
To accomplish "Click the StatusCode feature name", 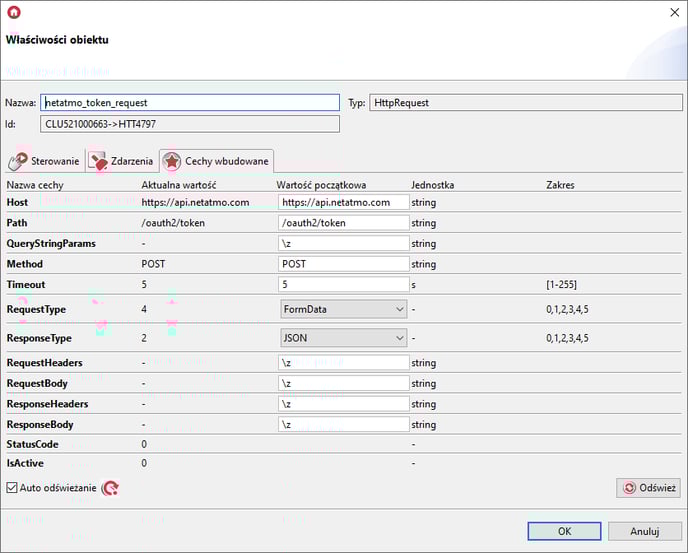I will [32, 444].
